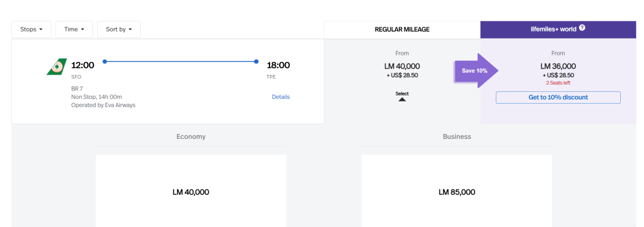Expand the Sort by dropdown

(x=119, y=30)
